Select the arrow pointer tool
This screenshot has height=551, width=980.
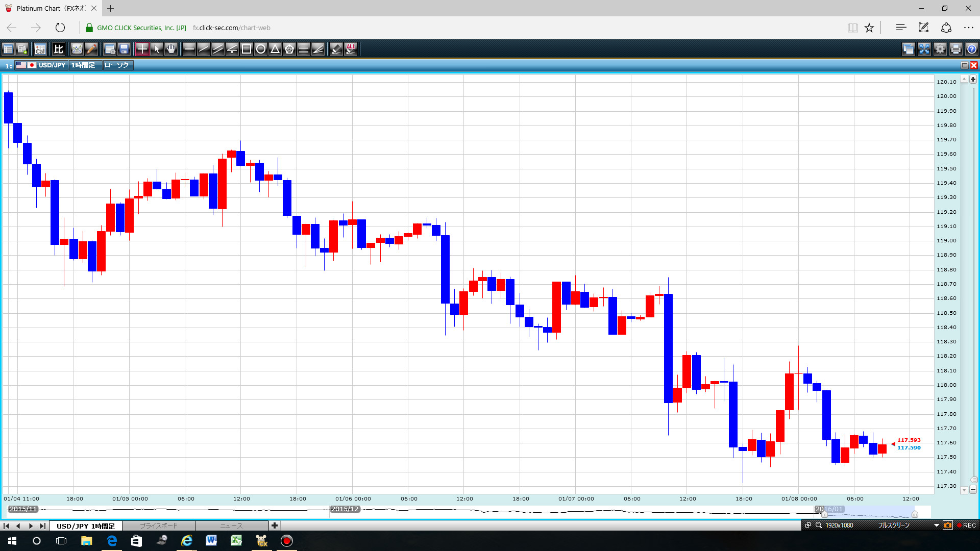click(x=157, y=49)
